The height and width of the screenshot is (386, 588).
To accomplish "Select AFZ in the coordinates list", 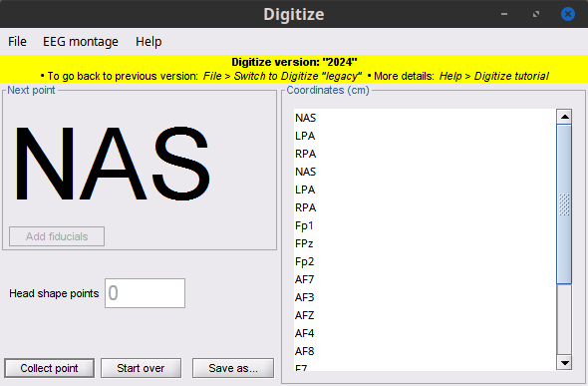I will pyautogui.click(x=425, y=315).
